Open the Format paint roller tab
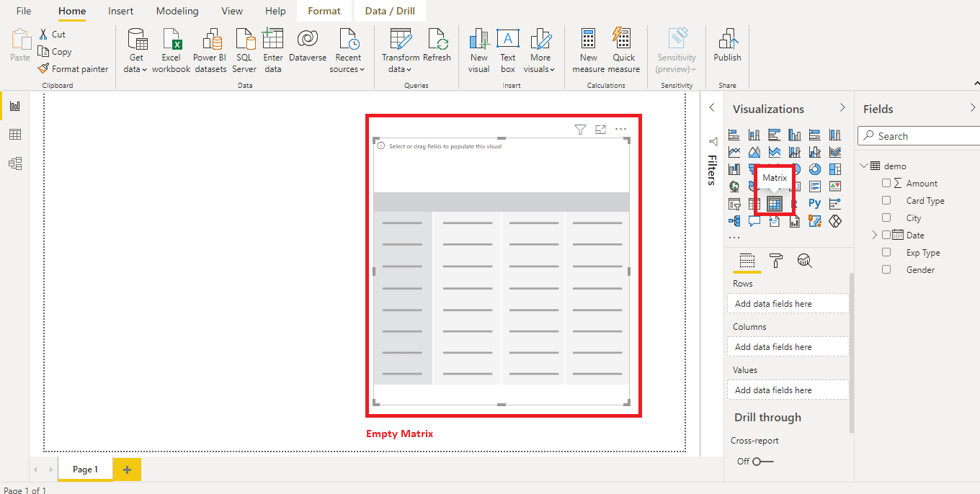Image resolution: width=980 pixels, height=494 pixels. coord(776,261)
